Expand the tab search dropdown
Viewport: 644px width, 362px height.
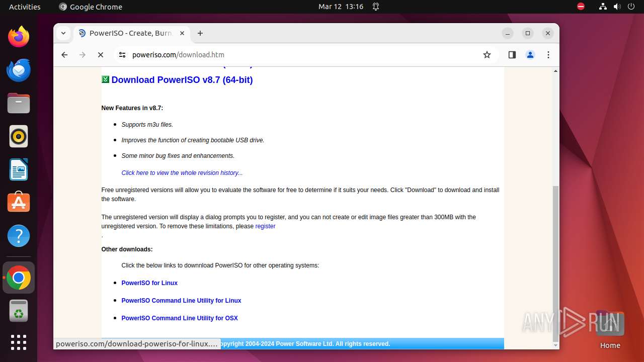[63, 33]
